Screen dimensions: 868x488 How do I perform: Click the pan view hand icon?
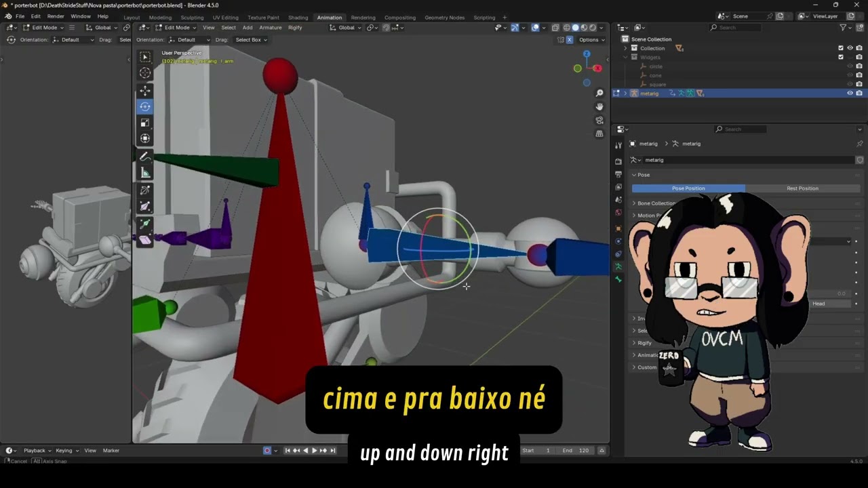click(x=599, y=106)
